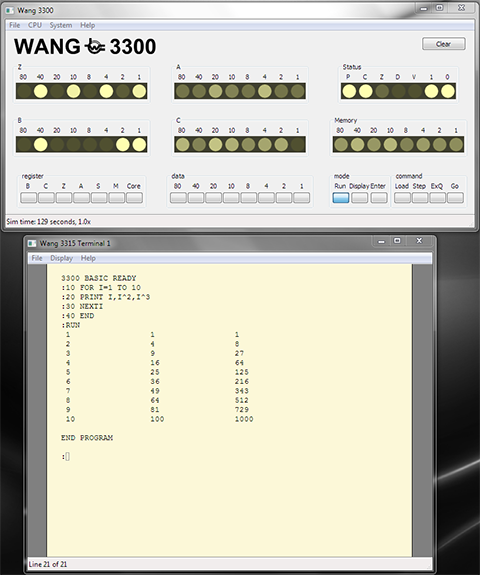
Task: Click the 'END PROGRAM' text
Action: click(x=87, y=438)
